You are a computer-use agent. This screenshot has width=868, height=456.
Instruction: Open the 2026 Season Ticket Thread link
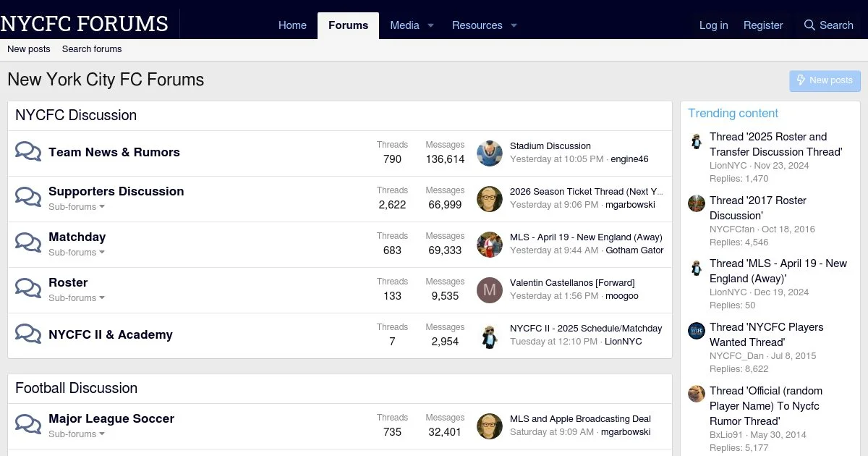587,192
